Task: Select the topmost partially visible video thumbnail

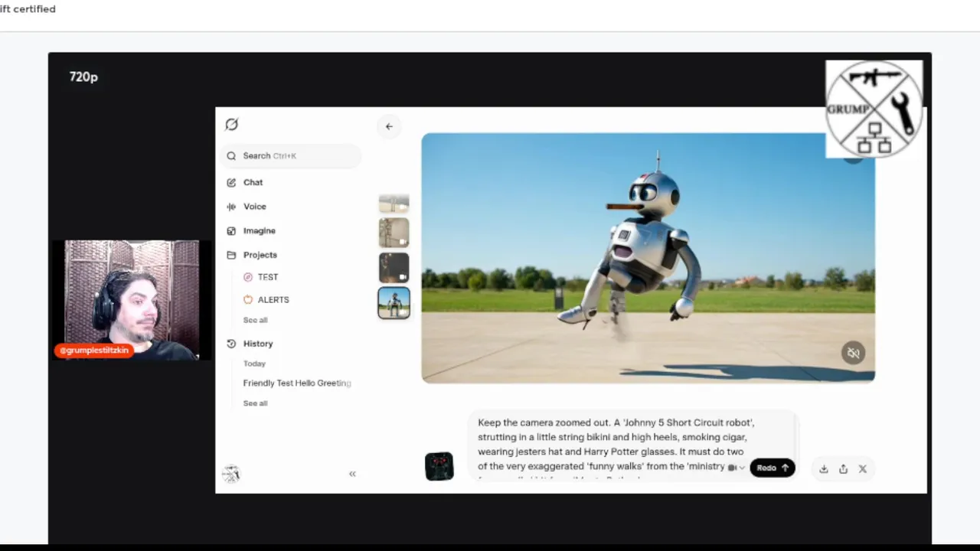Action: (394, 204)
